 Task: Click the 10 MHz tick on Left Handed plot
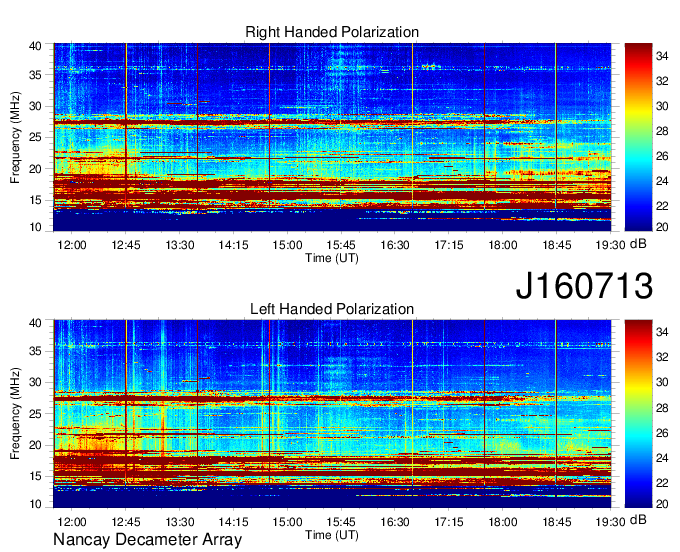[x=35, y=504]
